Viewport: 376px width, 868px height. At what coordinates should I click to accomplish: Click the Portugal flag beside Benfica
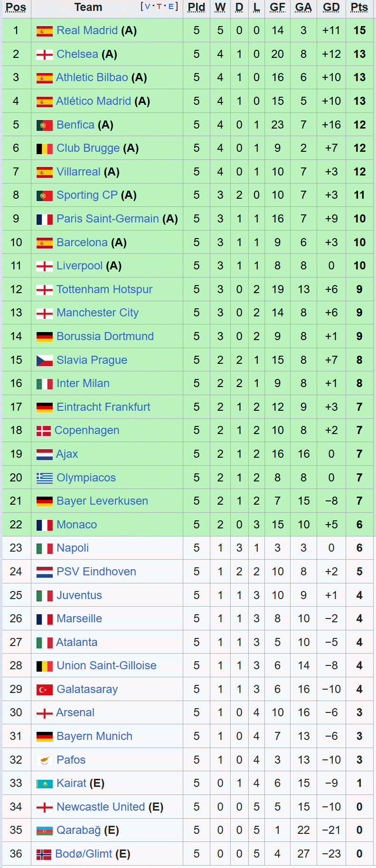[45, 125]
